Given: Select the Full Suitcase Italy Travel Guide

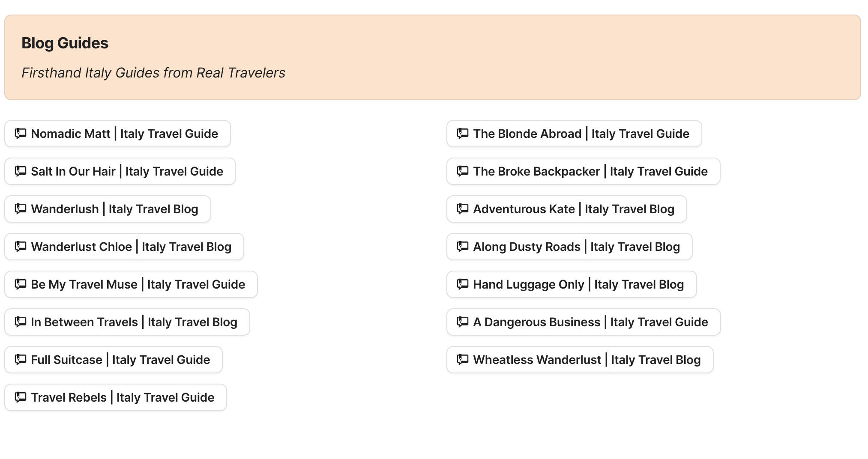Looking at the screenshot, I should pos(113,360).
